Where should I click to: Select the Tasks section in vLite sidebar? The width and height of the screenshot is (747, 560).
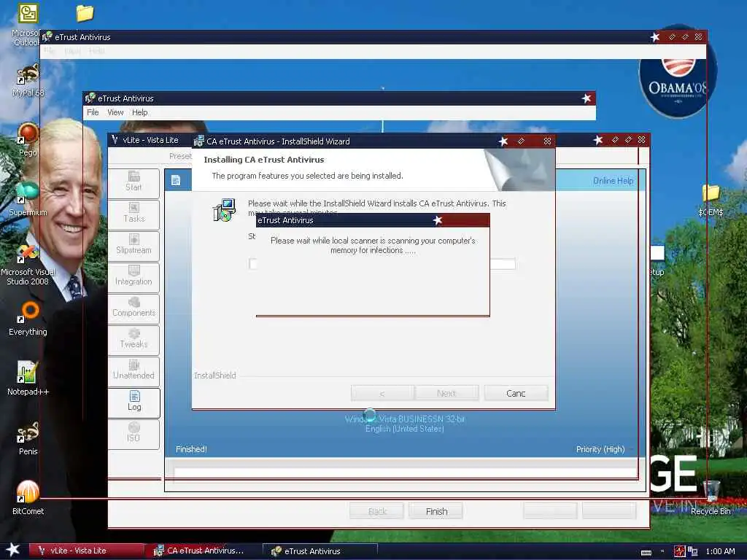click(134, 214)
